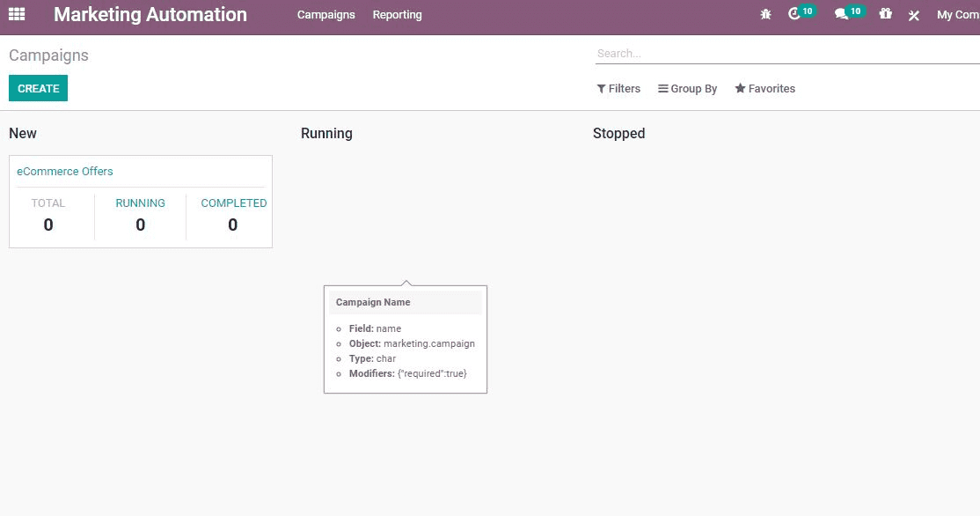
Task: Click the debug bug icon
Action: click(765, 15)
